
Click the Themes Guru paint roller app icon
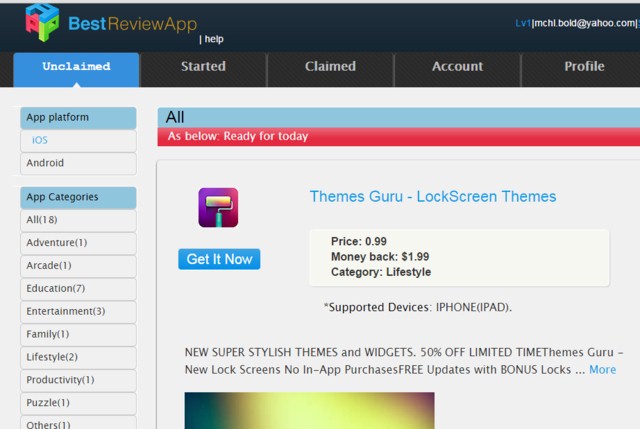coord(218,207)
